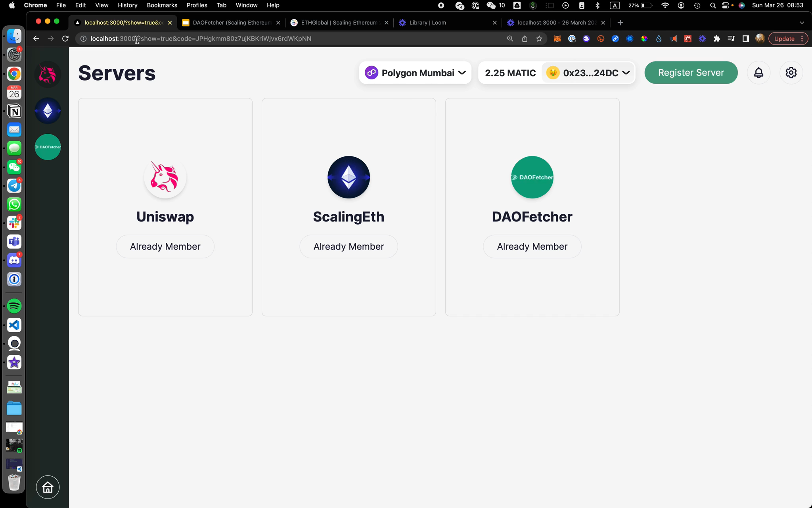Open WhatsApp from the dock
812x508 pixels.
14,204
